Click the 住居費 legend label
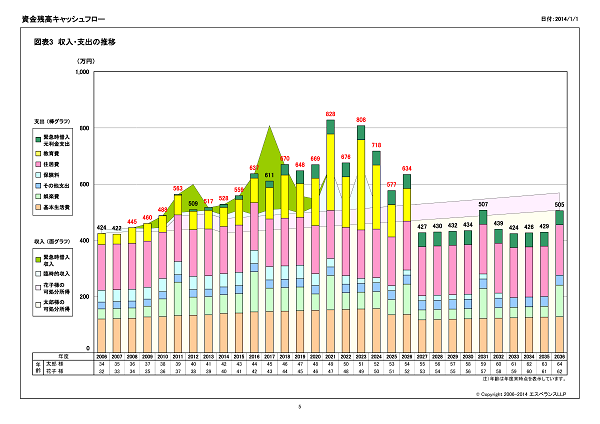This screenshot has width=600, height=424. click(x=51, y=164)
